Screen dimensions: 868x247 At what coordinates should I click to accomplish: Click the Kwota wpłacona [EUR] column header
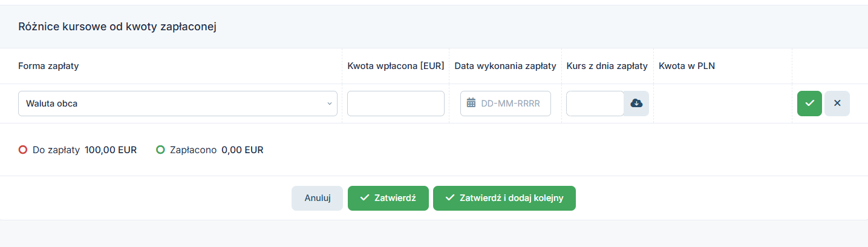(x=396, y=66)
